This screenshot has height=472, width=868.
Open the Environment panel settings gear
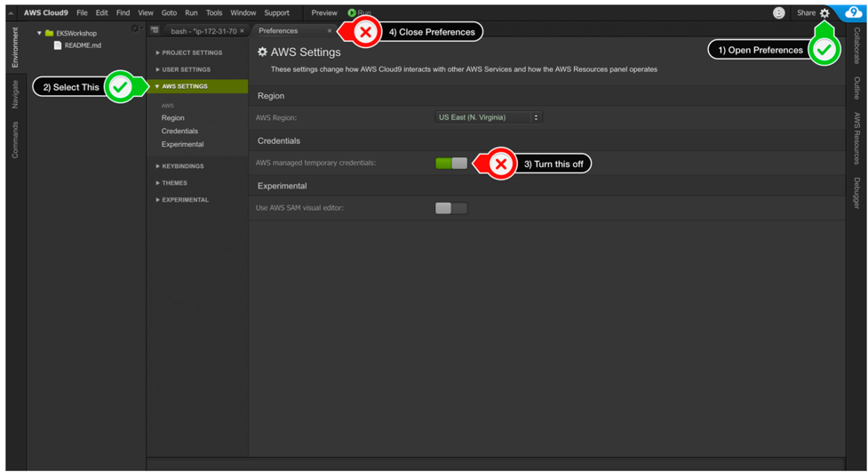tap(135, 28)
